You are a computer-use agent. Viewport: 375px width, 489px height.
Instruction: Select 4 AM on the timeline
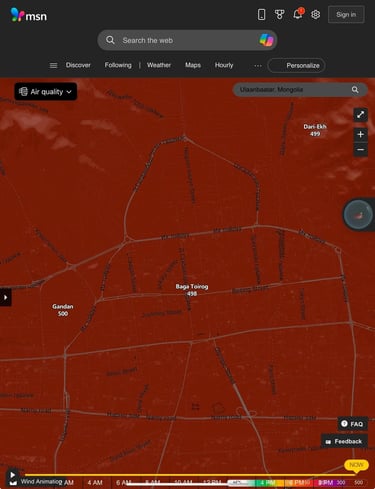click(95, 482)
